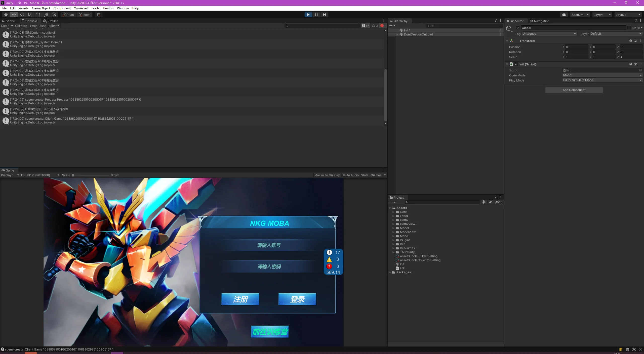This screenshot has width=644, height=354.
Task: Lock the Inspector panel
Action: (636, 21)
